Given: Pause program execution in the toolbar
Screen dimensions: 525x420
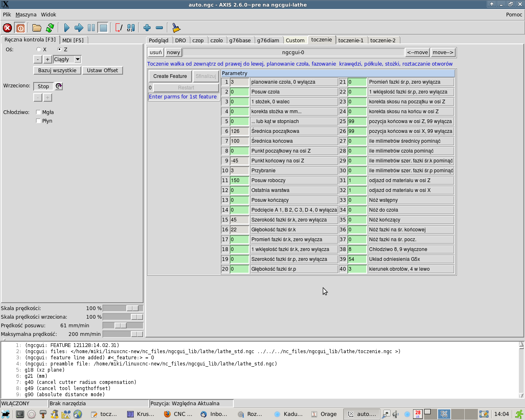Looking at the screenshot, I should pos(91,28).
